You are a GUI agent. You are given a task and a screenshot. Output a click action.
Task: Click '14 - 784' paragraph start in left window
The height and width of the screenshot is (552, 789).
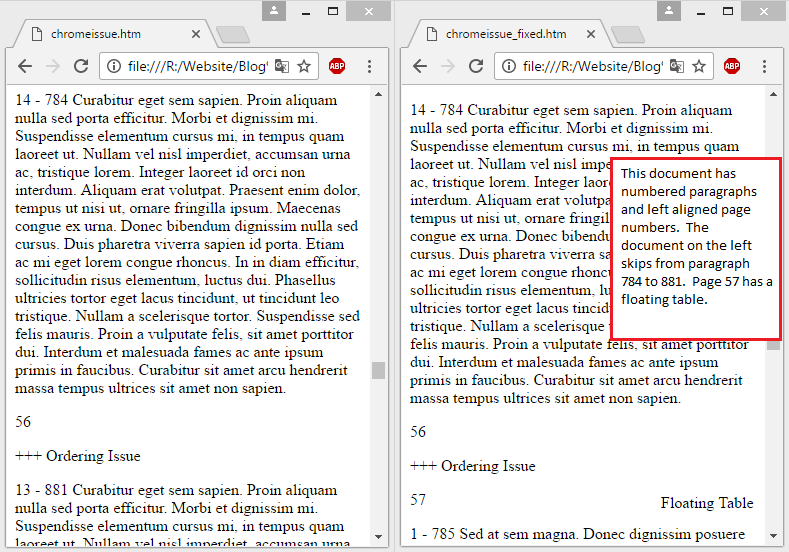pyautogui.click(x=41, y=100)
